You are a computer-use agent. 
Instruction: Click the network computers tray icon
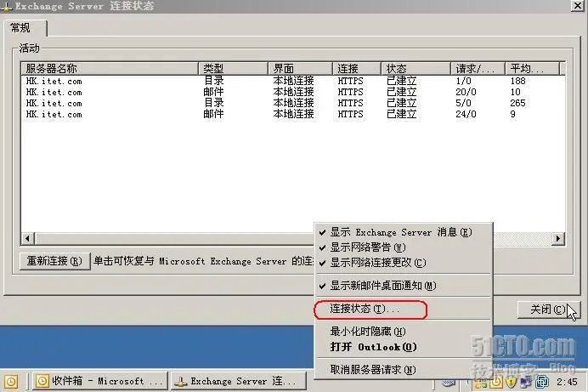[526, 383]
